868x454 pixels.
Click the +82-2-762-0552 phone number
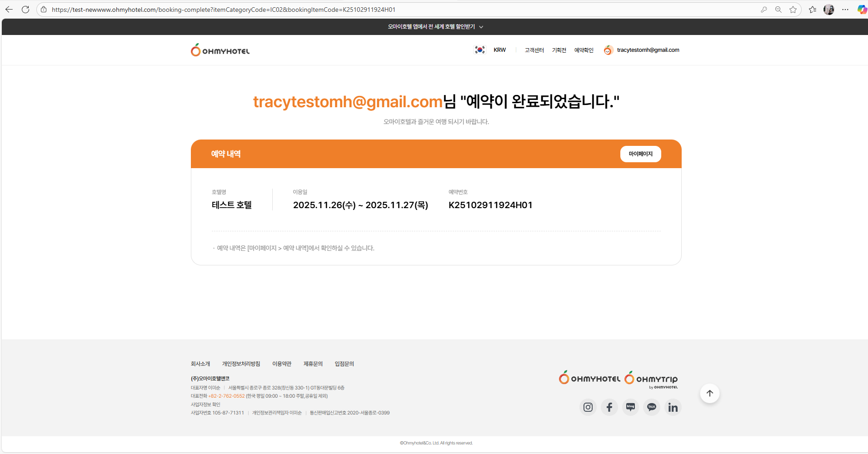pyautogui.click(x=226, y=396)
